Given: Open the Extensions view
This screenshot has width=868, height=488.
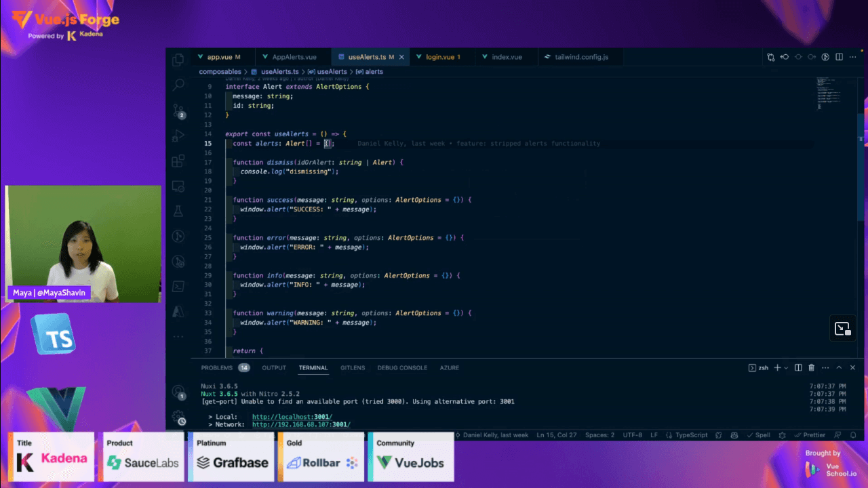Looking at the screenshot, I should coord(178,161).
